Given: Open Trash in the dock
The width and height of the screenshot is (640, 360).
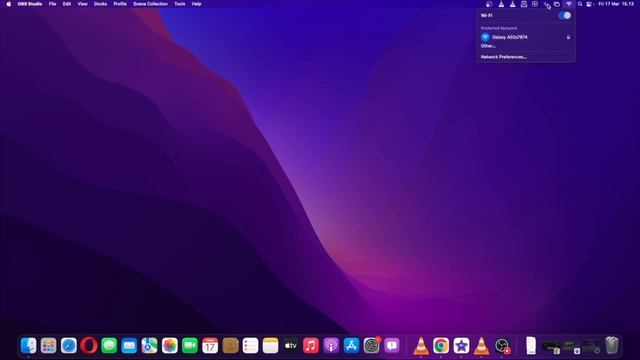Looking at the screenshot, I should (611, 345).
